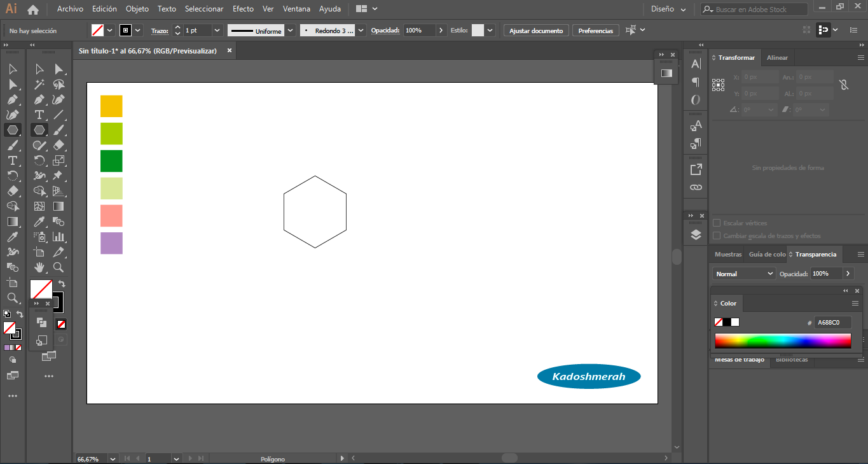Open the Links panel icon

pos(696,188)
